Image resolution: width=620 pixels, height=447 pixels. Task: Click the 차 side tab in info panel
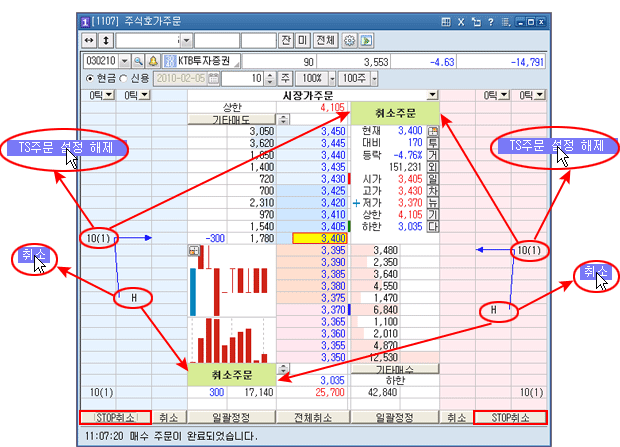[x=433, y=191]
